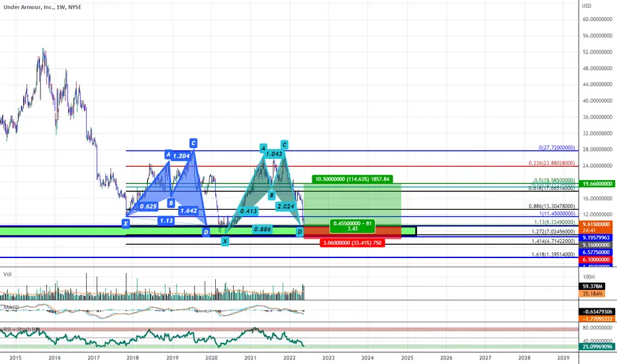Select the blue 1.13 ratio label
617x364 pixels.
tap(166, 220)
